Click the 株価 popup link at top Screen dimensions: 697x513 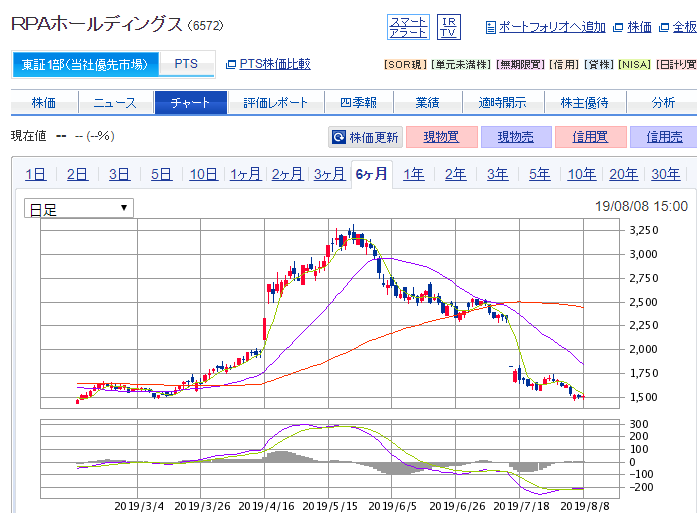(x=639, y=27)
